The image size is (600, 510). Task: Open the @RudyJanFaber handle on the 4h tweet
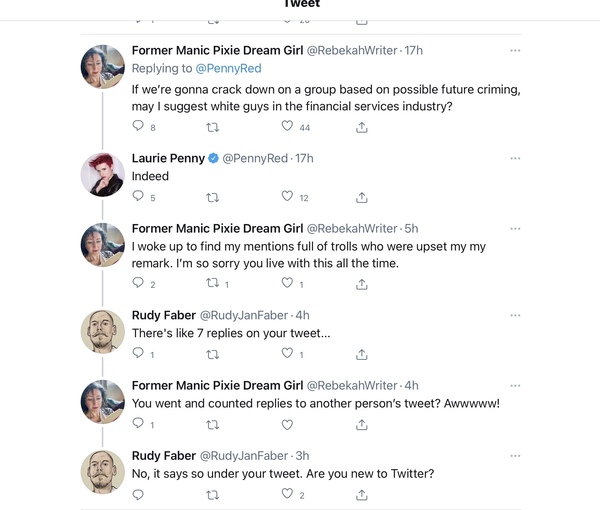[x=244, y=315]
